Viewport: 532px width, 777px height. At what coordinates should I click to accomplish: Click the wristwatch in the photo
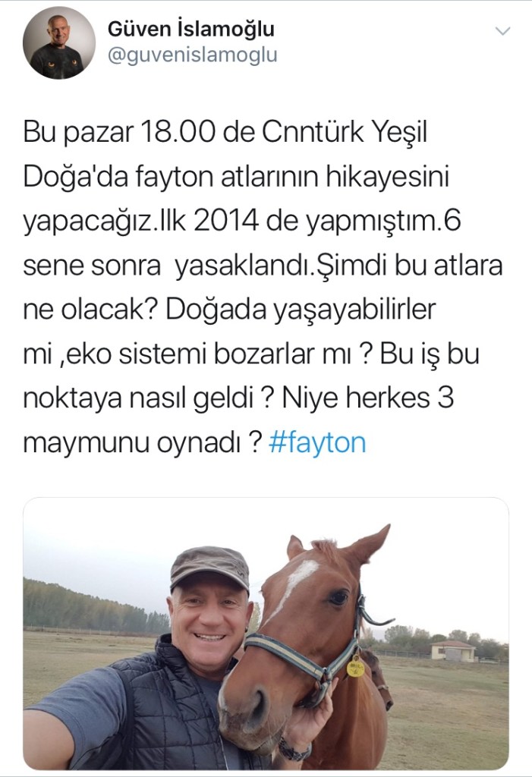pos(294,750)
